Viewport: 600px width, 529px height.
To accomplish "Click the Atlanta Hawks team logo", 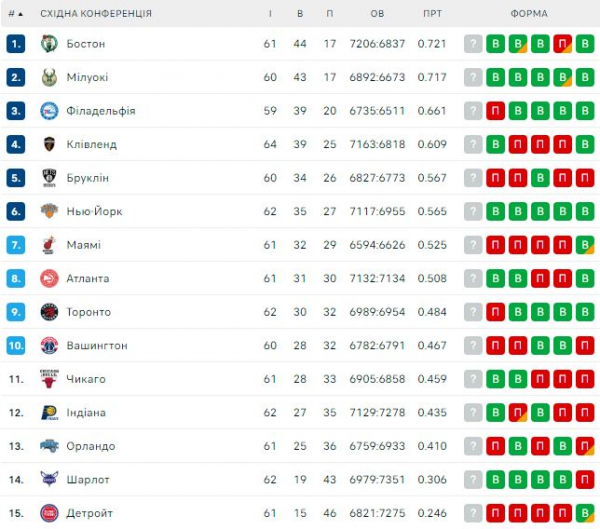I will pyautogui.click(x=49, y=278).
